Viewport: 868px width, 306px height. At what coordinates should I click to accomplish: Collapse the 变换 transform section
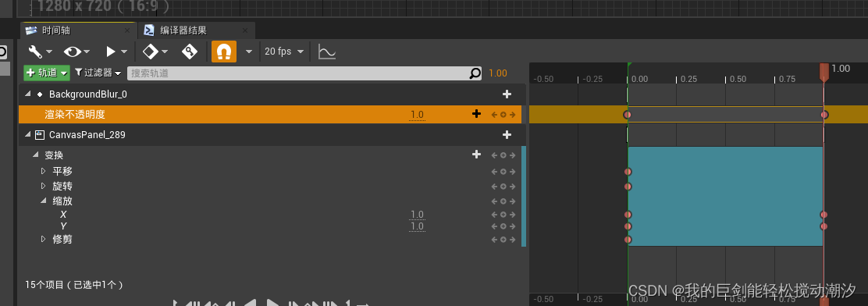pyautogui.click(x=36, y=155)
